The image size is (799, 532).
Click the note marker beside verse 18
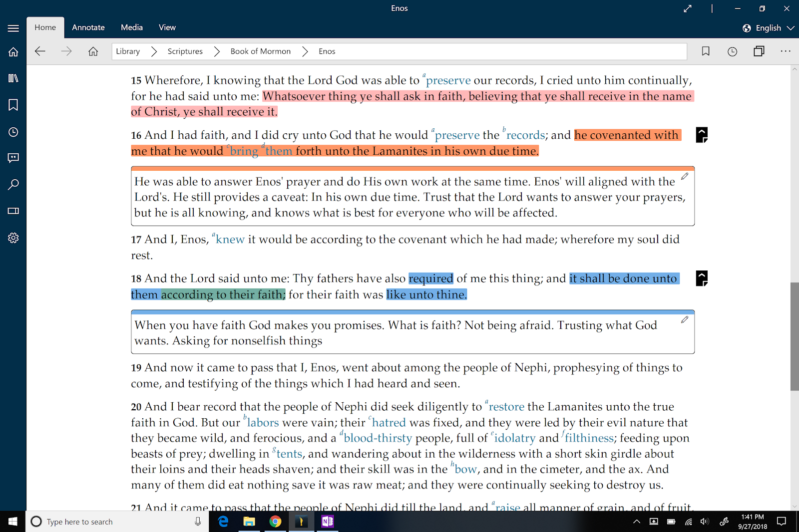coord(702,278)
